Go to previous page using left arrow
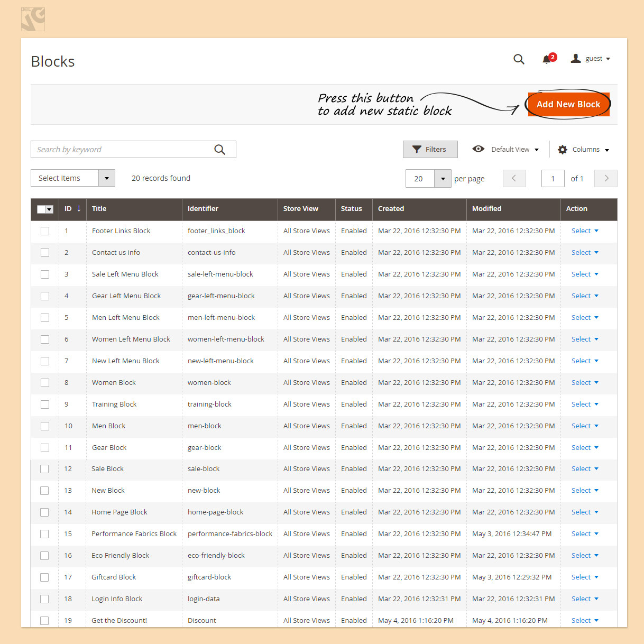644x644 pixels. pos(514,179)
